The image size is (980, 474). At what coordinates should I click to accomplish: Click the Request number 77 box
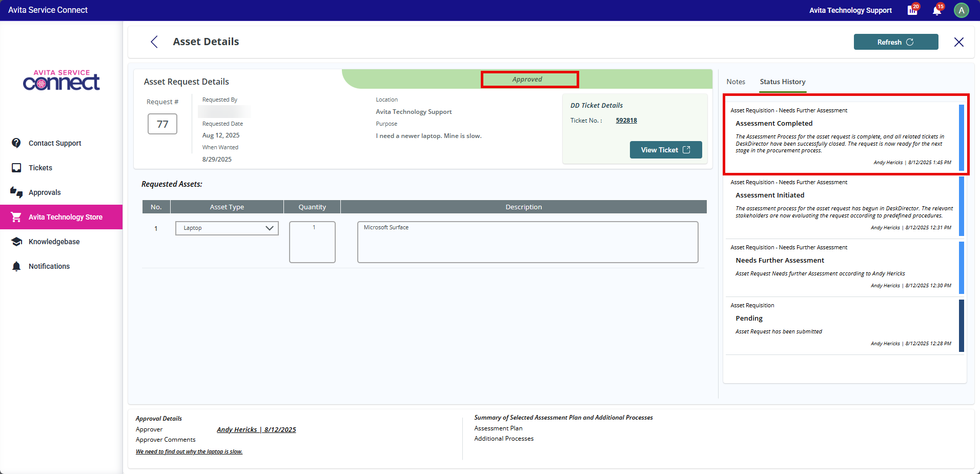pyautogui.click(x=162, y=124)
